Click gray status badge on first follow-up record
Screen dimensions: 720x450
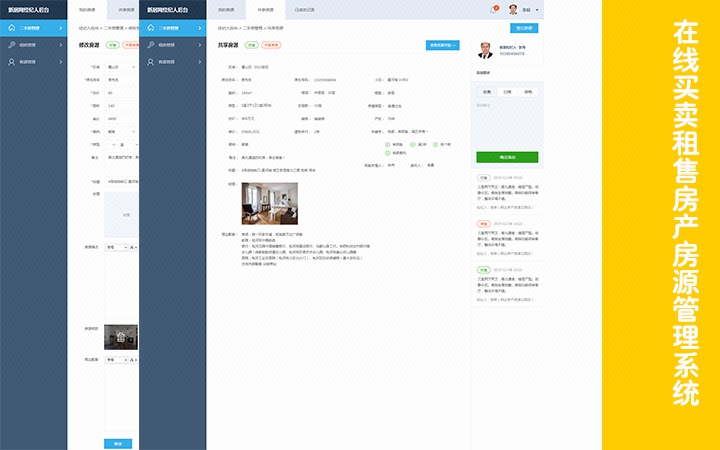click(x=483, y=178)
